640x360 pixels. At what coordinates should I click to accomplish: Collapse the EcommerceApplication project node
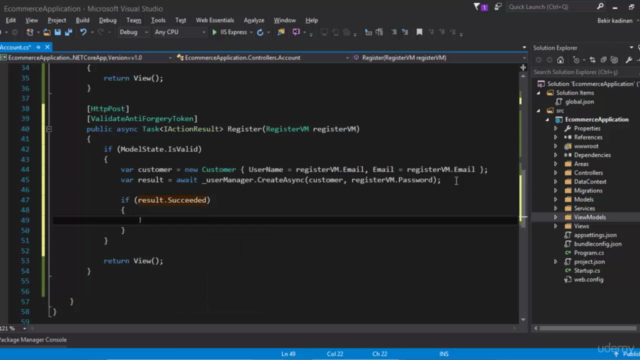click(x=547, y=120)
